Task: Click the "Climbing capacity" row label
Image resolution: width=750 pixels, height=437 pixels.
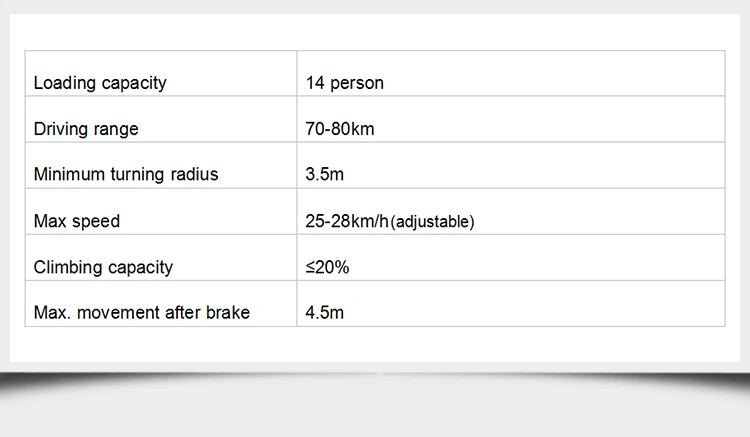Action: [x=103, y=267]
